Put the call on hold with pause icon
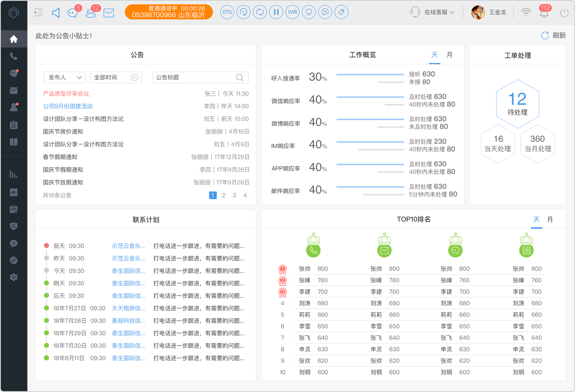 [276, 12]
